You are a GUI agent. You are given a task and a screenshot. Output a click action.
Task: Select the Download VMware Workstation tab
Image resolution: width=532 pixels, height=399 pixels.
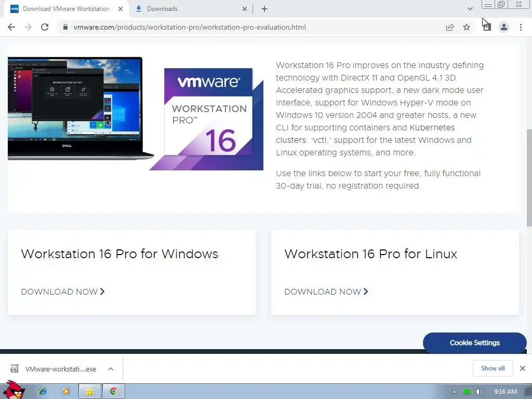[66, 9]
